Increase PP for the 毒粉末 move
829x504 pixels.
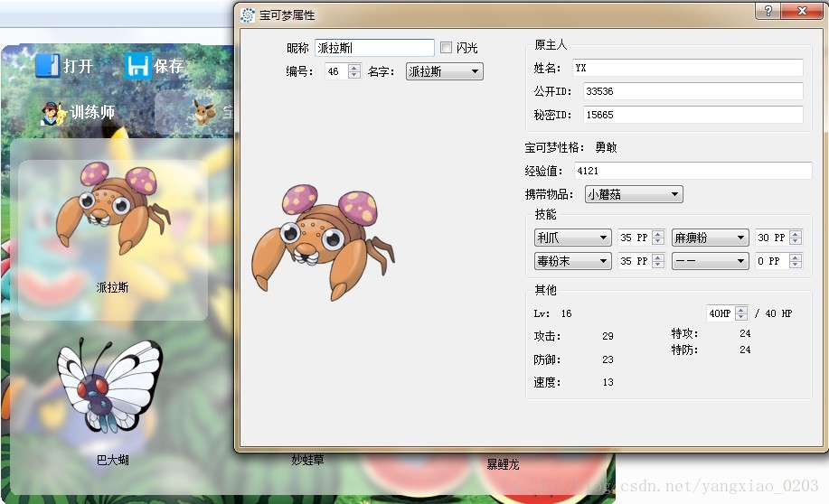pos(658,257)
